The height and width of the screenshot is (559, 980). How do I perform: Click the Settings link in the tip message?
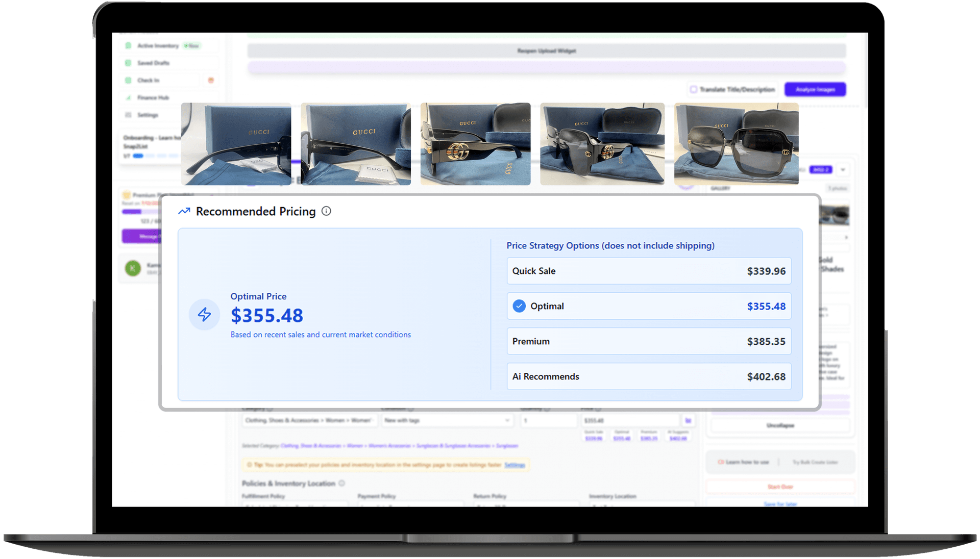(x=514, y=465)
